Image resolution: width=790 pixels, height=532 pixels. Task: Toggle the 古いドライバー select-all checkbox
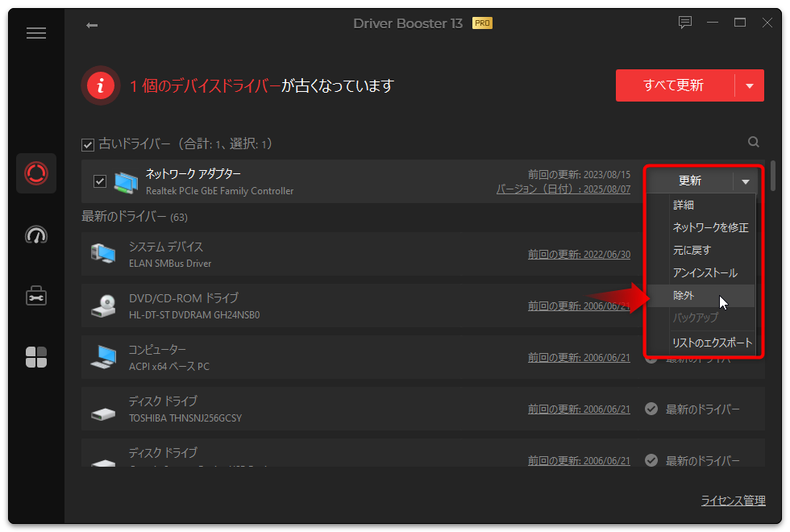click(x=88, y=144)
